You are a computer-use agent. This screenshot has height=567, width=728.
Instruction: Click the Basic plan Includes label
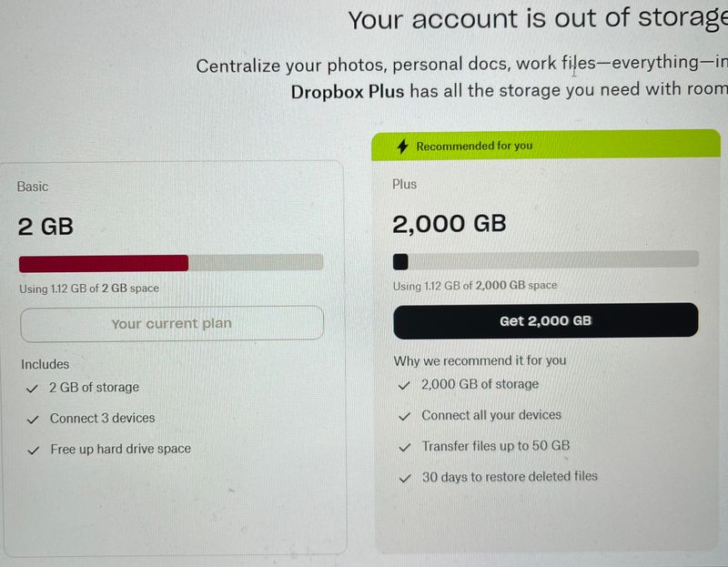[45, 364]
